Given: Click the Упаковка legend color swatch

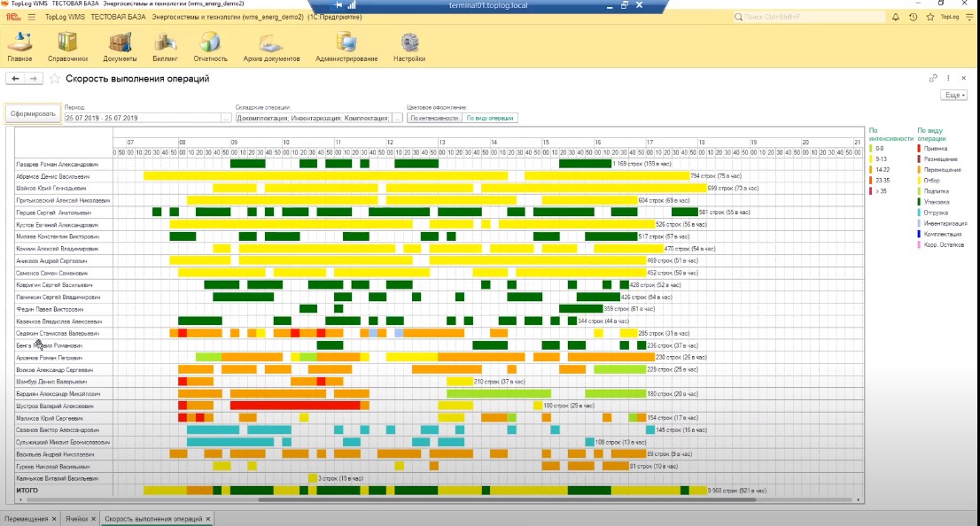Looking at the screenshot, I should pyautogui.click(x=920, y=202).
